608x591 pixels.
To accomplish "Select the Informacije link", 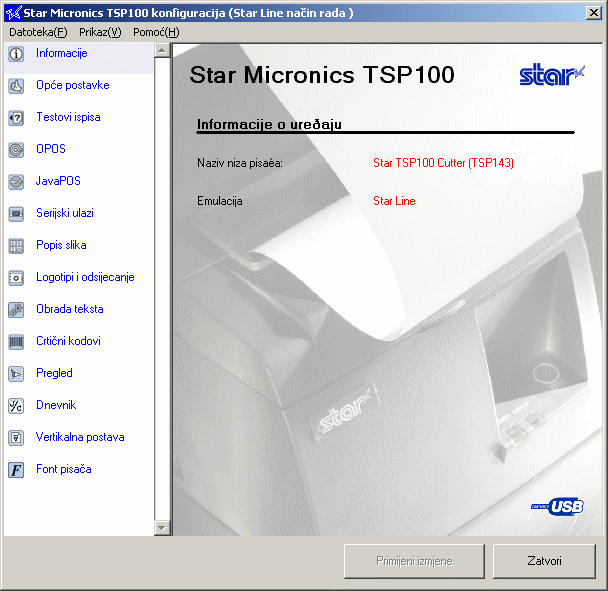I will click(62, 53).
